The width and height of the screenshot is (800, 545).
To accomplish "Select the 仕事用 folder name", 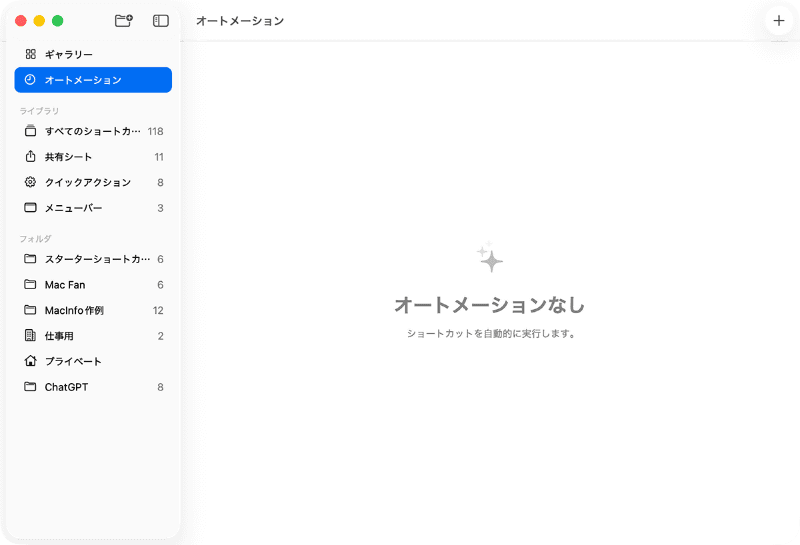I will pyautogui.click(x=59, y=336).
